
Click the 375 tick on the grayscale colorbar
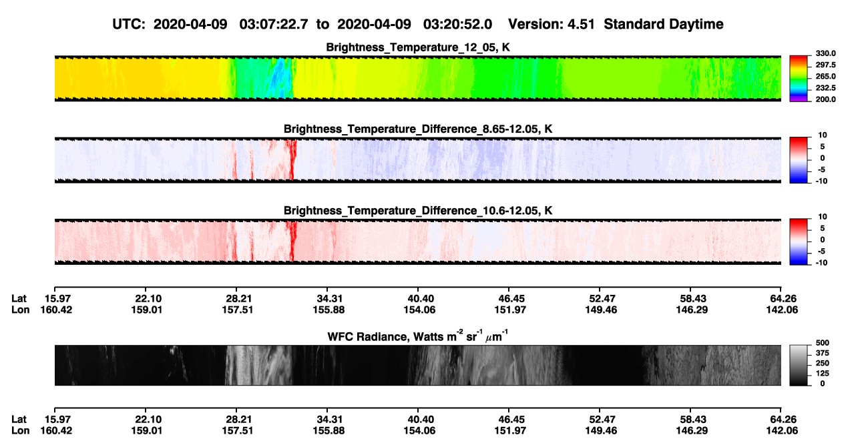tap(822, 354)
